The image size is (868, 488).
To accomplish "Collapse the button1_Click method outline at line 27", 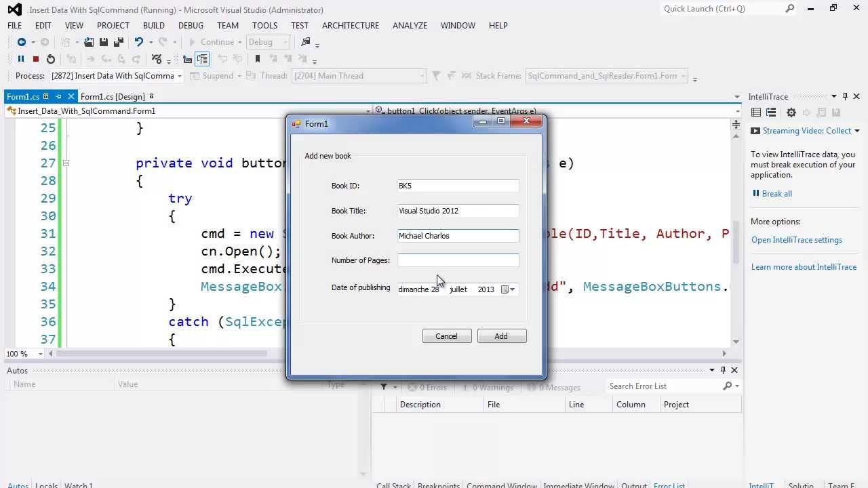I will pos(66,163).
